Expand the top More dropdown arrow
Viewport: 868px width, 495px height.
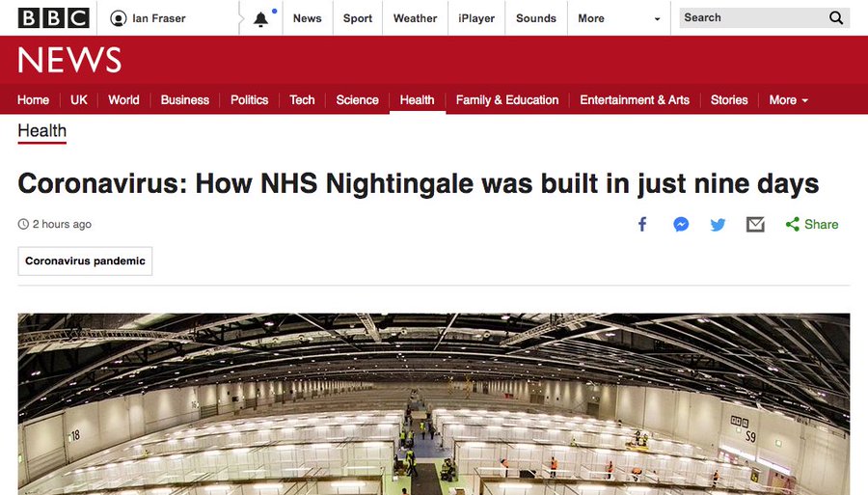click(x=657, y=19)
